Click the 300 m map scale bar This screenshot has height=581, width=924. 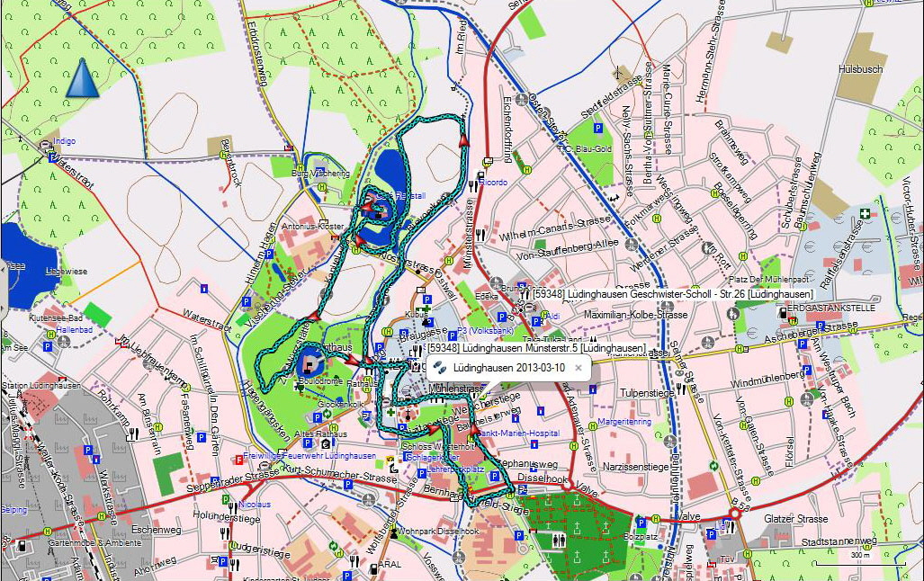860,554
